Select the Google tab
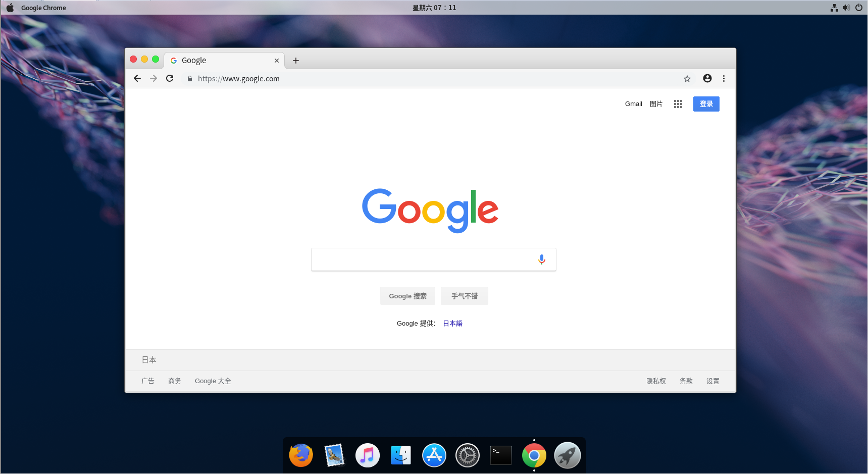 tap(224, 61)
